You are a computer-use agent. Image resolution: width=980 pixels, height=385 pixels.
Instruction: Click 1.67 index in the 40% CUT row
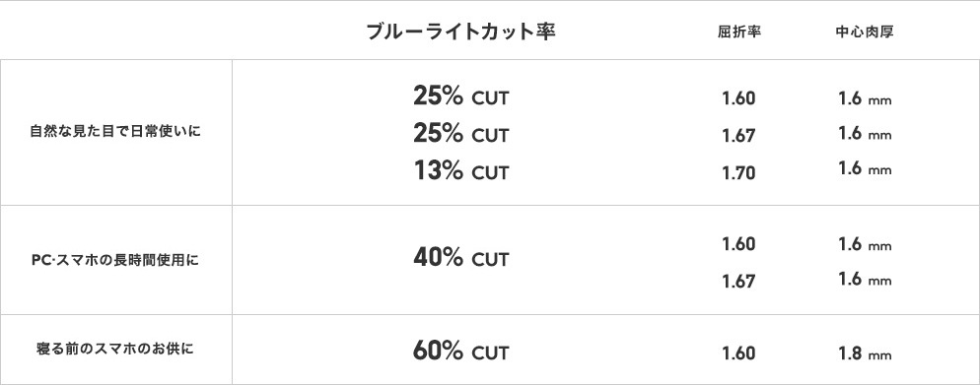pos(738,282)
